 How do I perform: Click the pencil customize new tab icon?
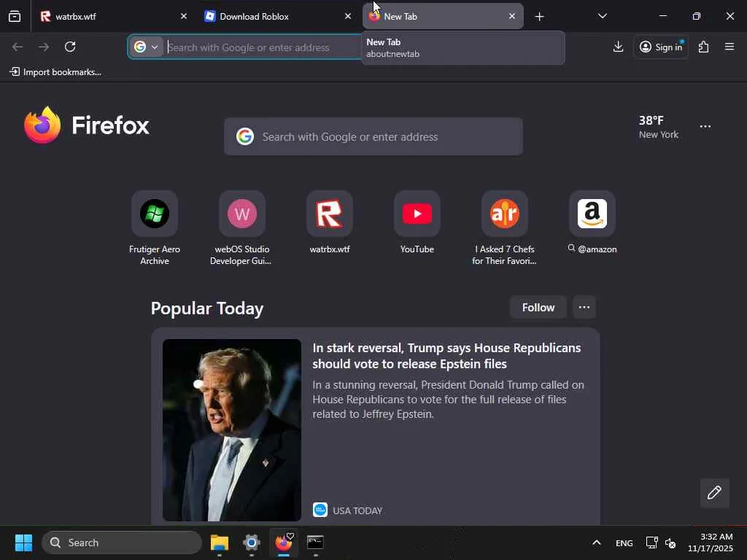click(715, 493)
